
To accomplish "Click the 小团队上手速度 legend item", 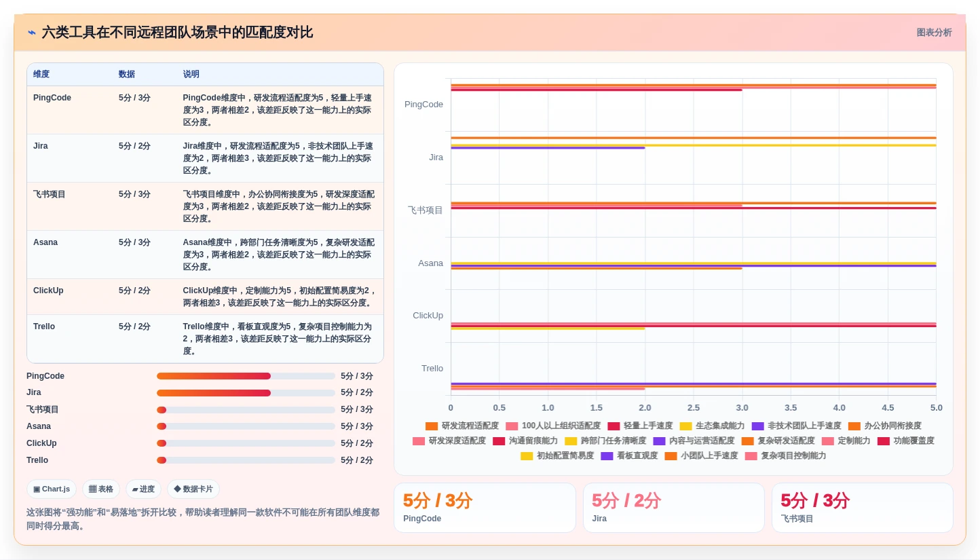I will pyautogui.click(x=701, y=455).
